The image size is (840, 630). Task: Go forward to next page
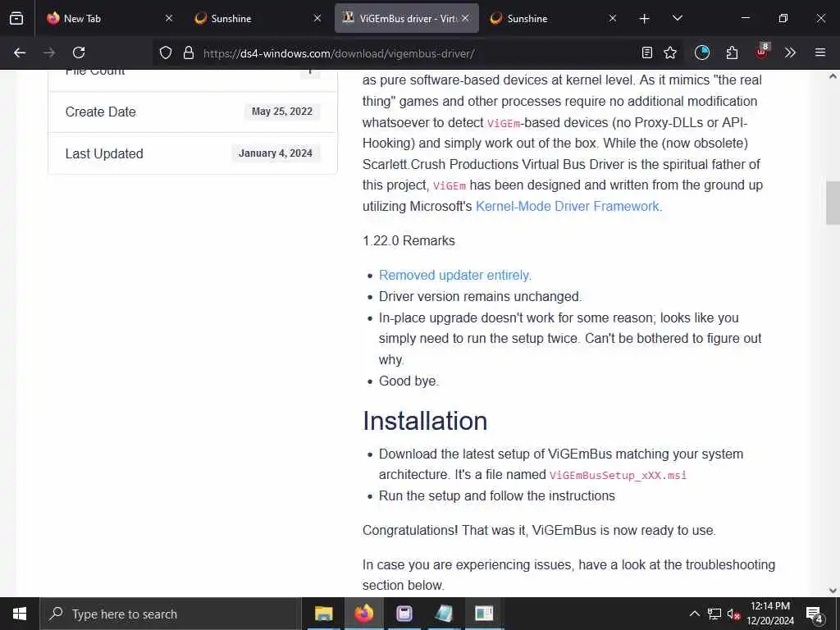pos(49,52)
